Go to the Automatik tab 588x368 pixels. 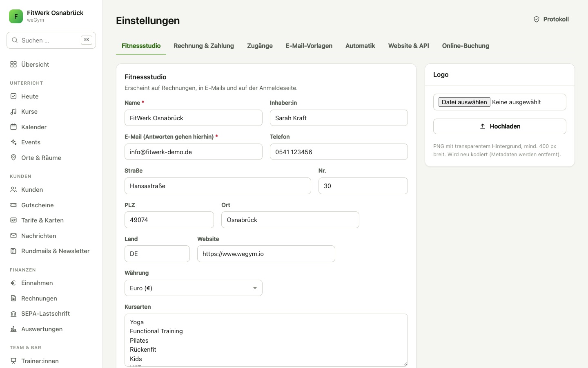(360, 46)
